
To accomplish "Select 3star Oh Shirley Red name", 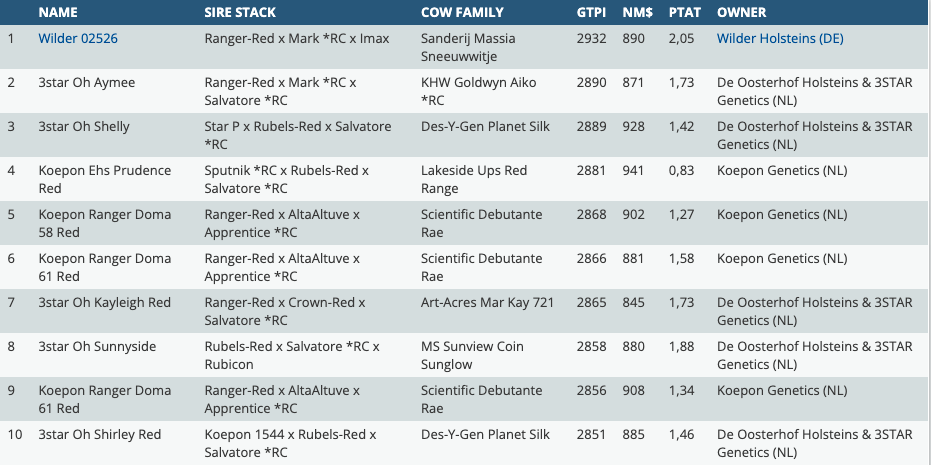I will coord(99,435).
